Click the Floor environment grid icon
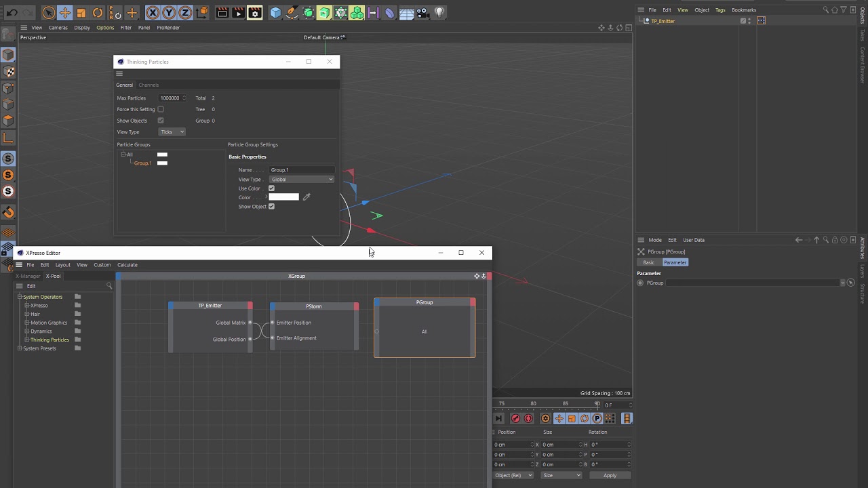This screenshot has width=868, height=488. coord(406,12)
